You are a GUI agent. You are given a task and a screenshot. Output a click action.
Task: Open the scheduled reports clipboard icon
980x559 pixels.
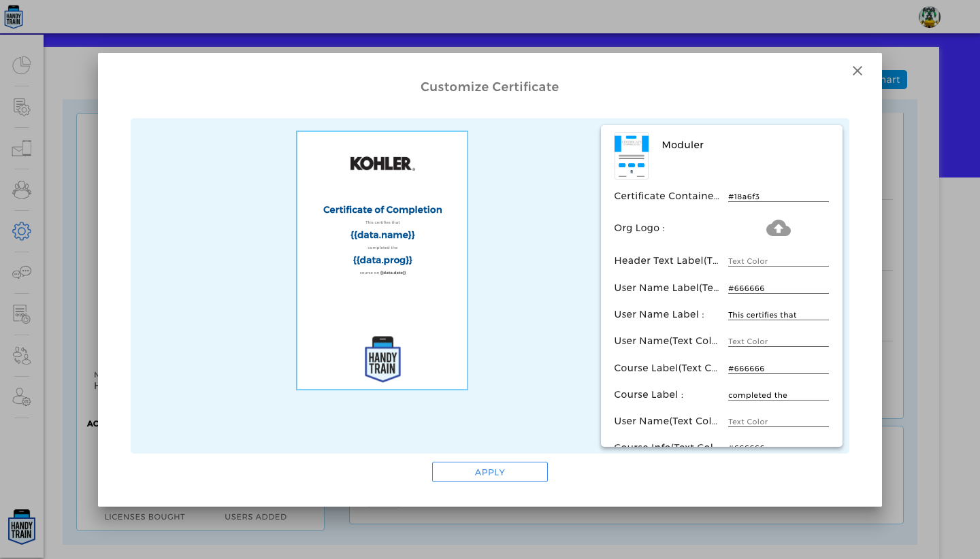22,314
